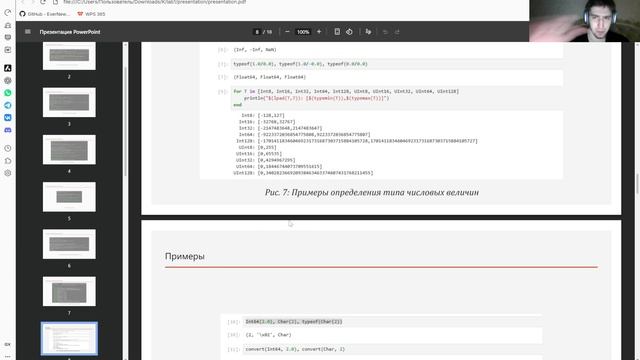Click the three-dots sidebar setup icon
This screenshot has width=640, height=360.
point(8,356)
